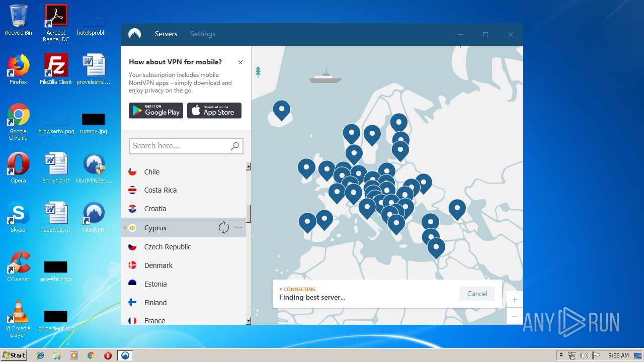This screenshot has width=644, height=362.
Task: Select Chile in the country list
Action: tap(183, 172)
